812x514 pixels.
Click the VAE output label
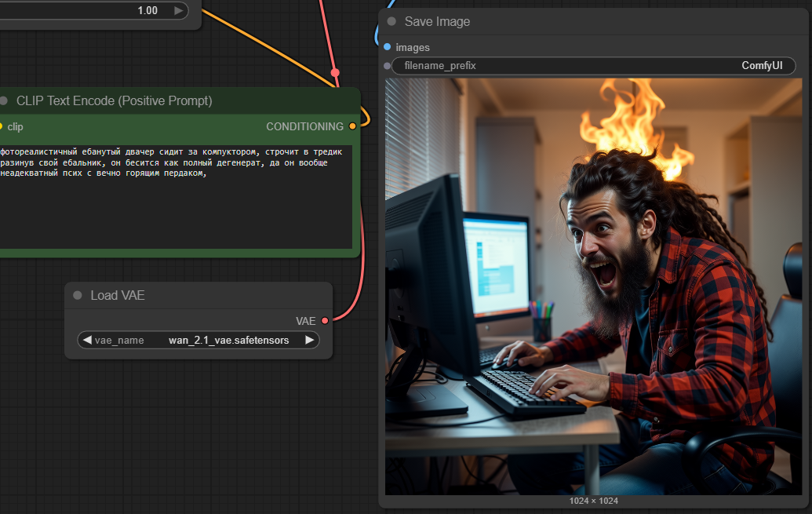(x=305, y=321)
